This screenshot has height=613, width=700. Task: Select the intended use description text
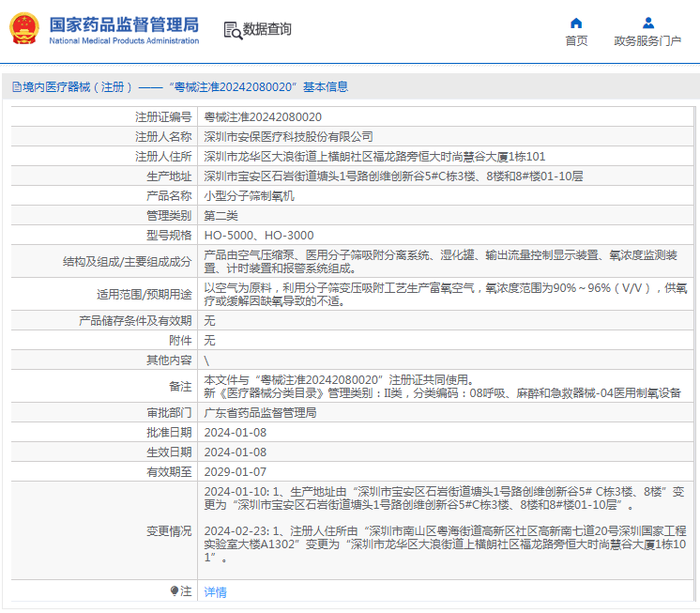pos(446,295)
